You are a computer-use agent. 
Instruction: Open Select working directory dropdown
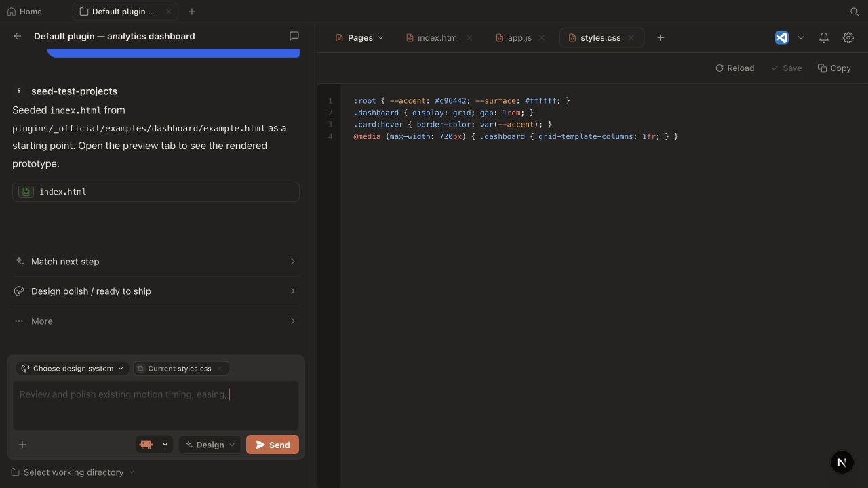[73, 472]
